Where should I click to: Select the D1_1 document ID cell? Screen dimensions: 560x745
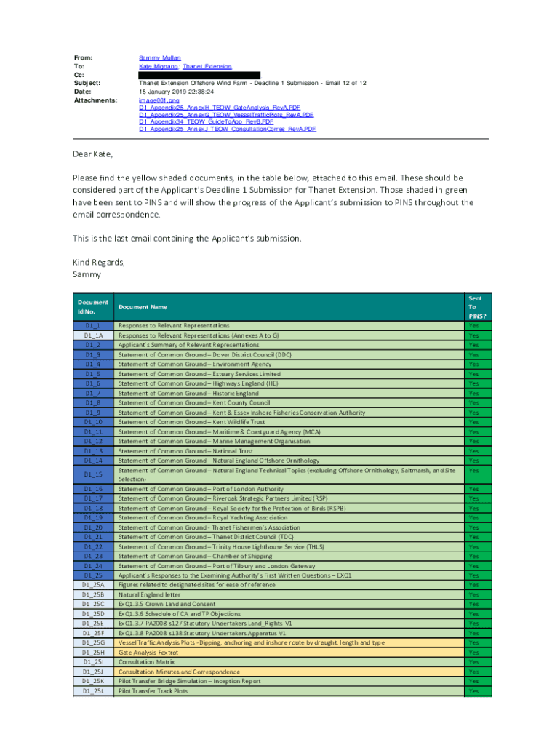point(92,326)
